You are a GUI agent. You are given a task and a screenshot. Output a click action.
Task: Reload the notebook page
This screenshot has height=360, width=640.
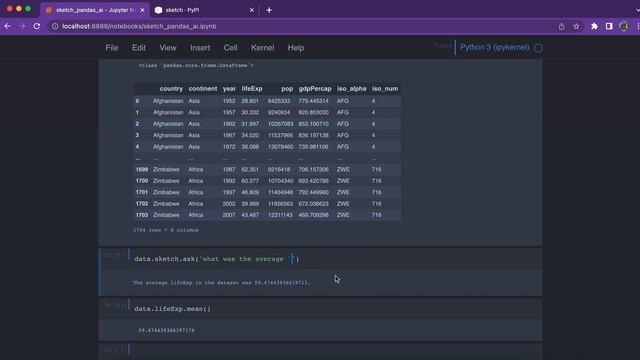point(37,26)
